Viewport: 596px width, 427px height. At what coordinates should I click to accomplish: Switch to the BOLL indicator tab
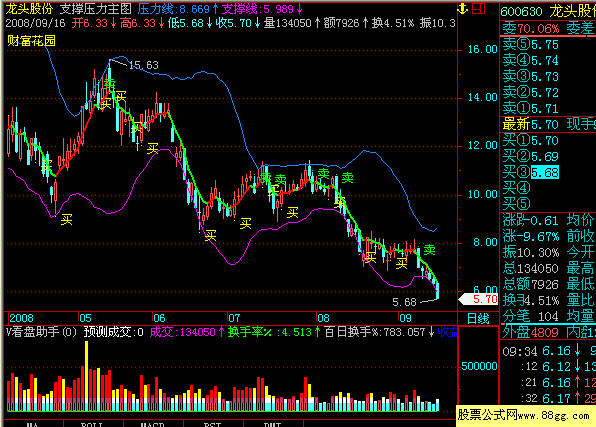click(x=92, y=424)
